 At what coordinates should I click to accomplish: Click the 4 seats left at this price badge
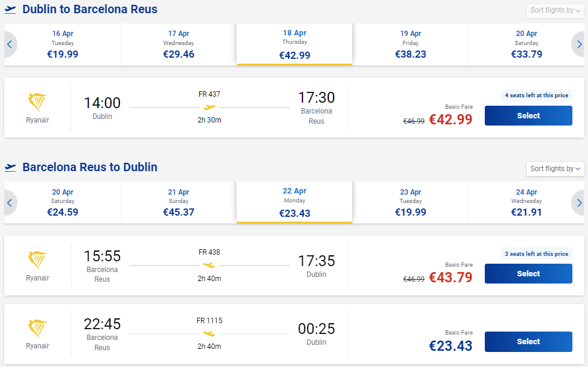[536, 95]
